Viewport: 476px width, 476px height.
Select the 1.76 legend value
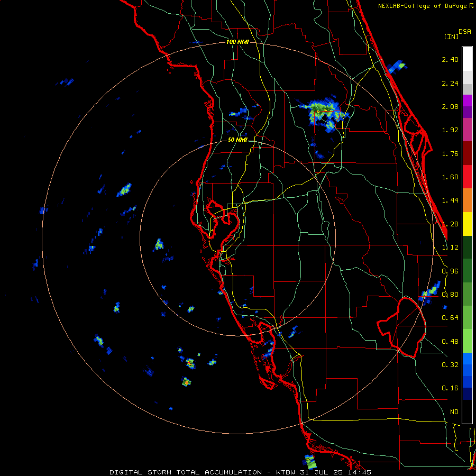450,153
